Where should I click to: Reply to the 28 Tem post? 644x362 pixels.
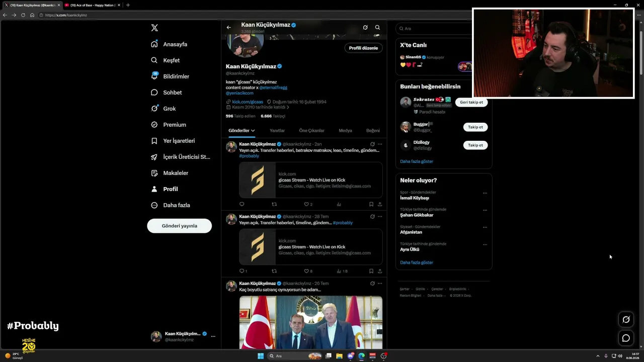point(243,271)
